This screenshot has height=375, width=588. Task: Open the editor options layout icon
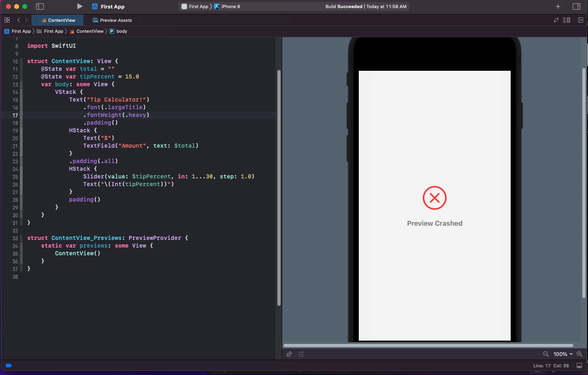(x=567, y=20)
